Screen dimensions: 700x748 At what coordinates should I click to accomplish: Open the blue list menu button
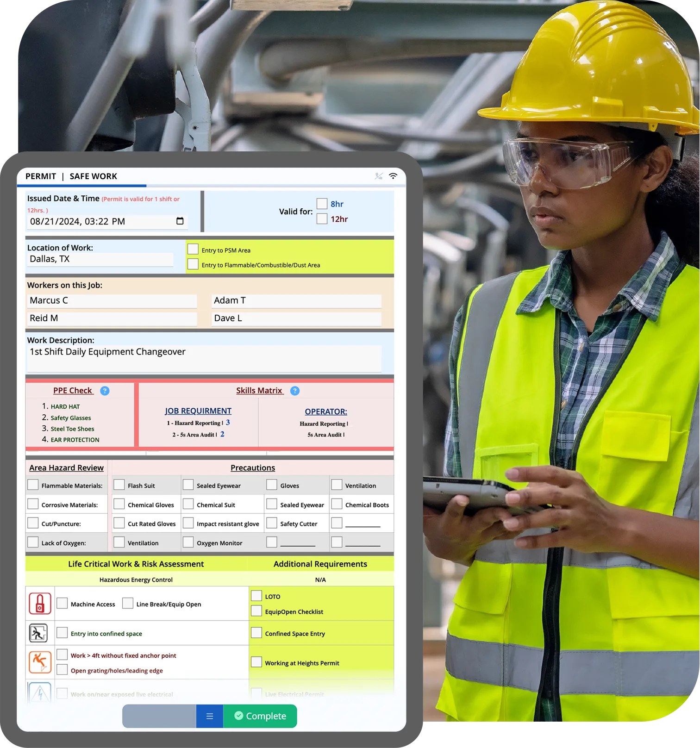point(210,716)
